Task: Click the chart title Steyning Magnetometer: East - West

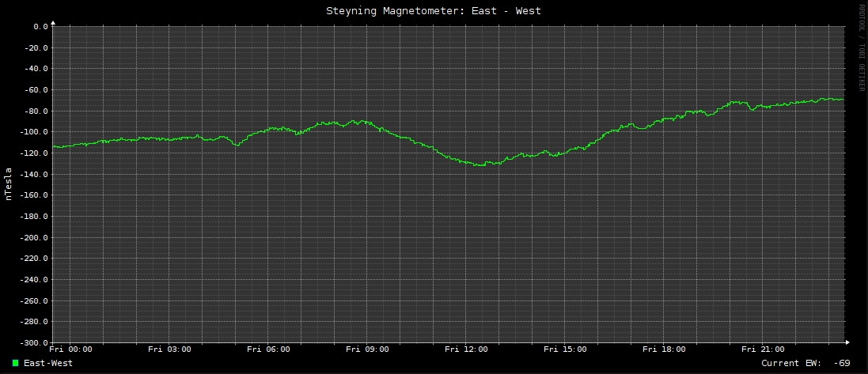Action: tap(434, 10)
